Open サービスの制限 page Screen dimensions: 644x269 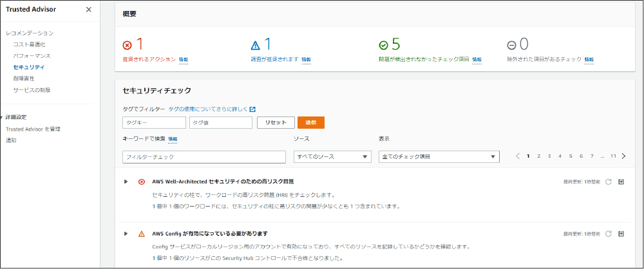pyautogui.click(x=32, y=90)
